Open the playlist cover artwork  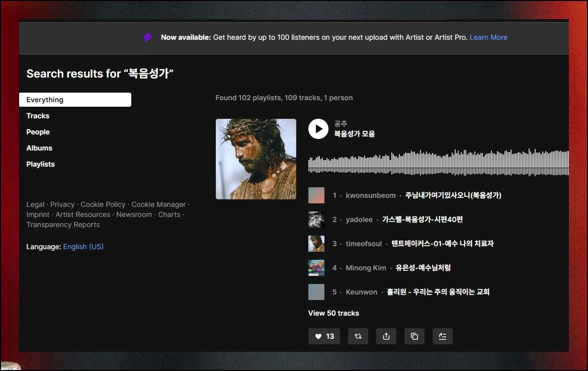[x=256, y=159]
